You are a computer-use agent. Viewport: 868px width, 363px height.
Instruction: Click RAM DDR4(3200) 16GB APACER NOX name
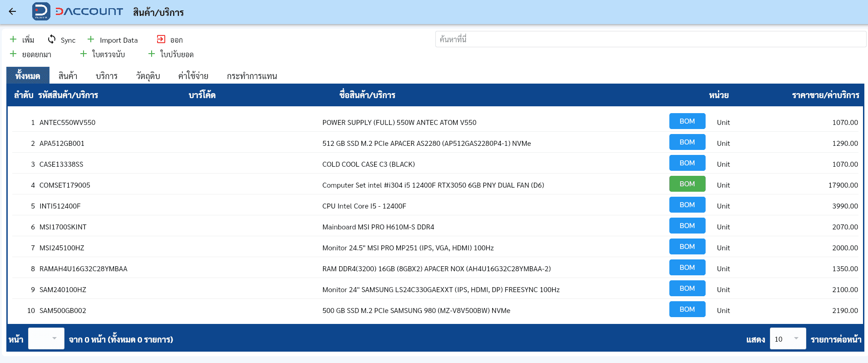[x=437, y=269]
